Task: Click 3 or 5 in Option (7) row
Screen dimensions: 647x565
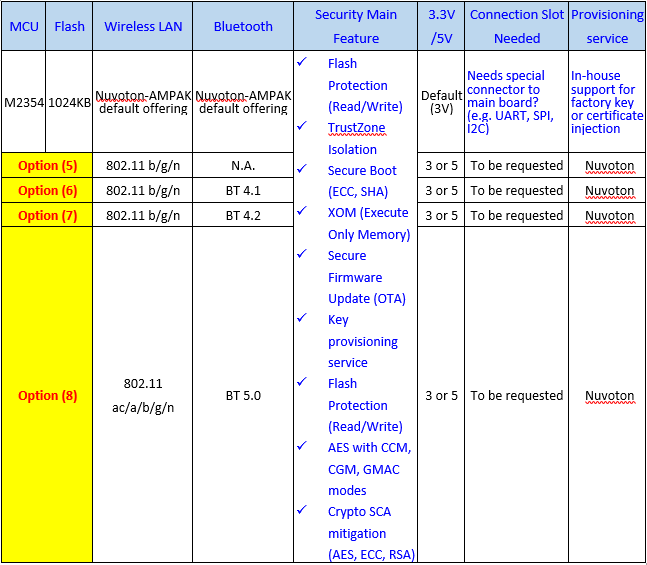Action: pos(441,215)
